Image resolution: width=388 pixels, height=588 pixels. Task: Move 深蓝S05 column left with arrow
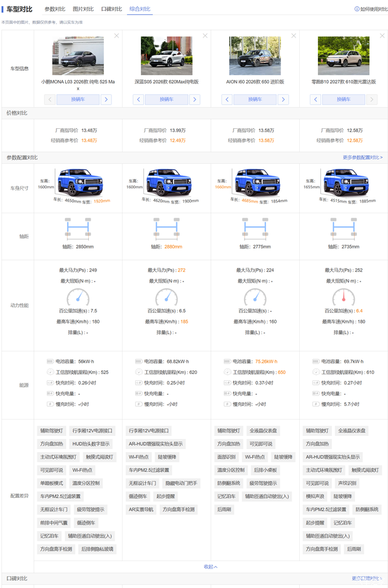(x=138, y=99)
